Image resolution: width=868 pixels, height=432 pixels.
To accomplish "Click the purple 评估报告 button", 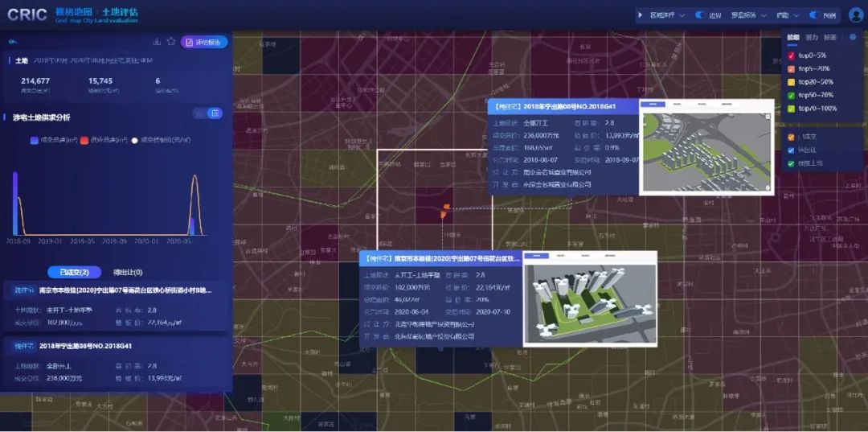I will point(204,43).
